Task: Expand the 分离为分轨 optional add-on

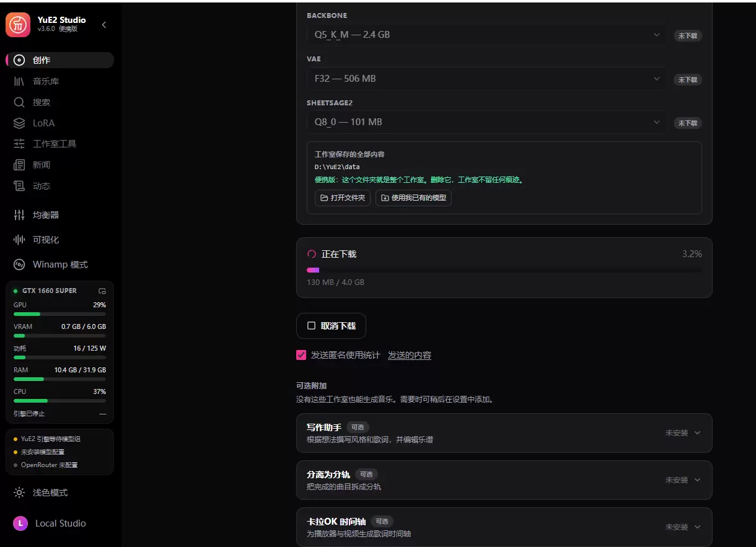Action: click(504, 480)
